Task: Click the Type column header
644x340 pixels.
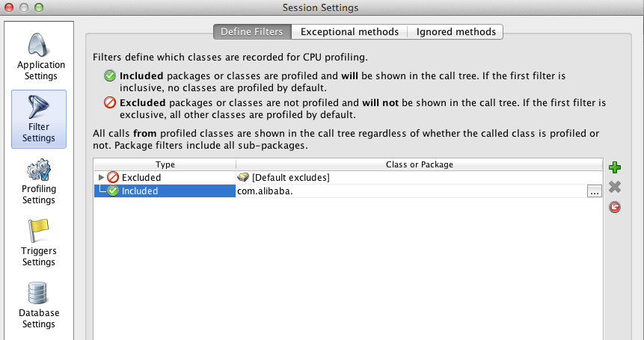Action: (165, 164)
